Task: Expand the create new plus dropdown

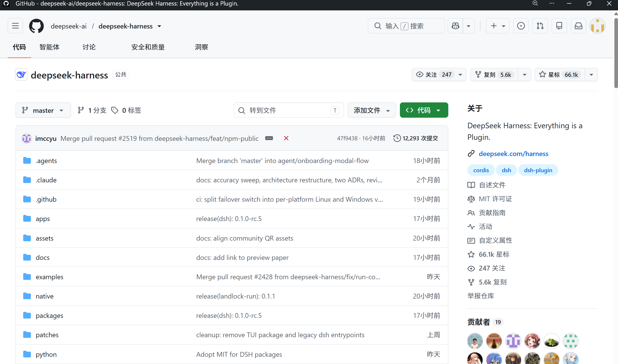Action: click(498, 26)
